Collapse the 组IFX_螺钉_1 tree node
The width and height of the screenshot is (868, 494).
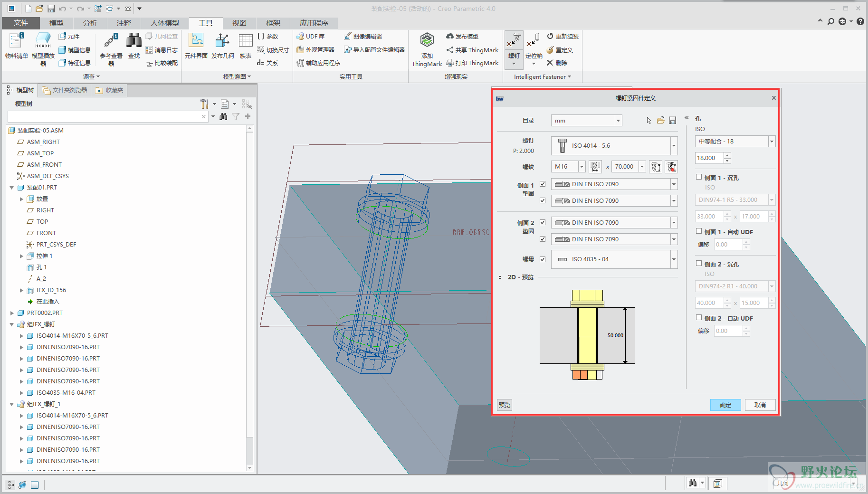12,404
